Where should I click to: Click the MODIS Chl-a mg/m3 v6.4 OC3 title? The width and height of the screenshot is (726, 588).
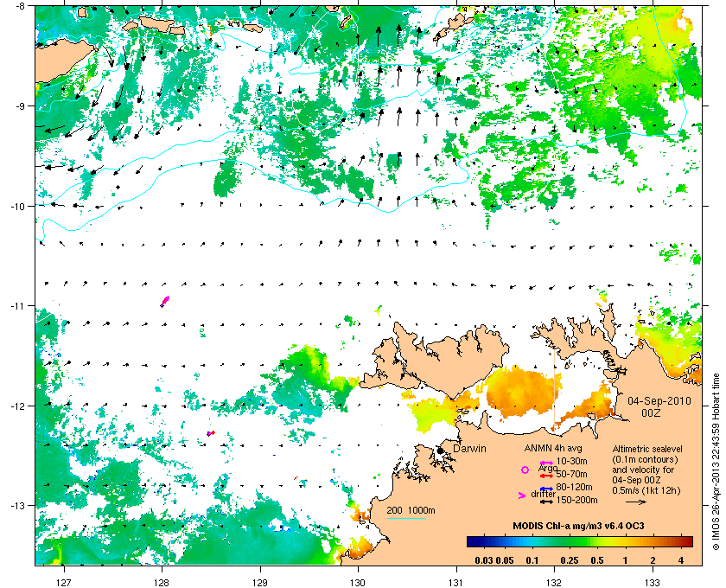578,526
